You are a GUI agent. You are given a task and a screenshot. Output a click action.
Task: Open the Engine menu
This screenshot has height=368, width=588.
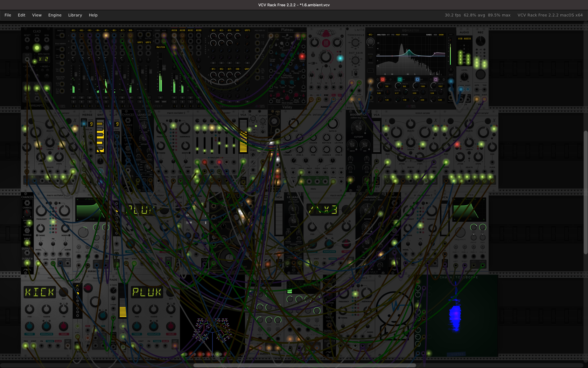tap(55, 15)
